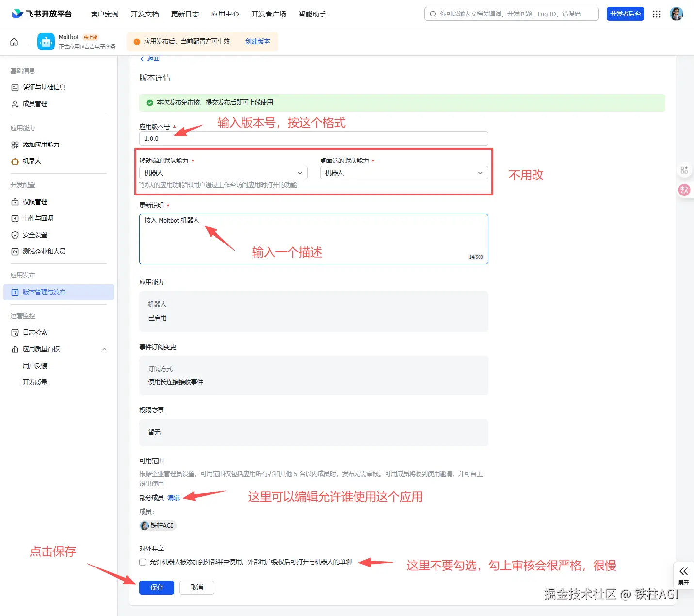Open the user avatar menu
Screen dimensions: 694x616
[677, 14]
